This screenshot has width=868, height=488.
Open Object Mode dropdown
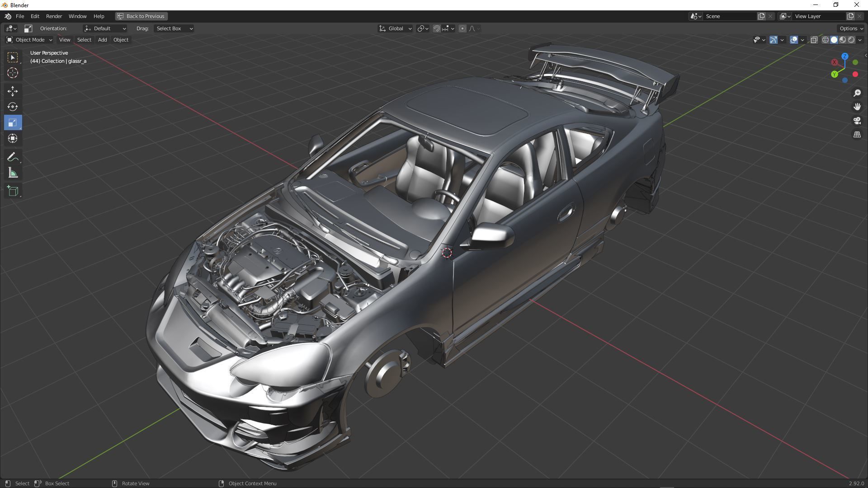(29, 40)
